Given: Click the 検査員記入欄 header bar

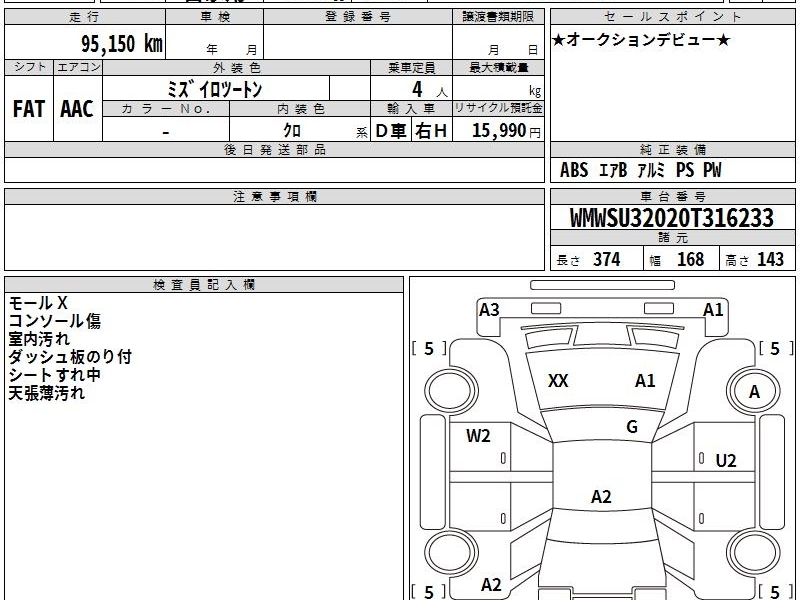Looking at the screenshot, I should 204,285.
